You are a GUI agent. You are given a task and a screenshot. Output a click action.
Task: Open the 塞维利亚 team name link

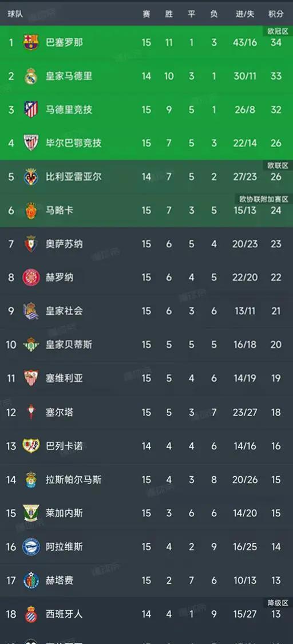click(64, 378)
